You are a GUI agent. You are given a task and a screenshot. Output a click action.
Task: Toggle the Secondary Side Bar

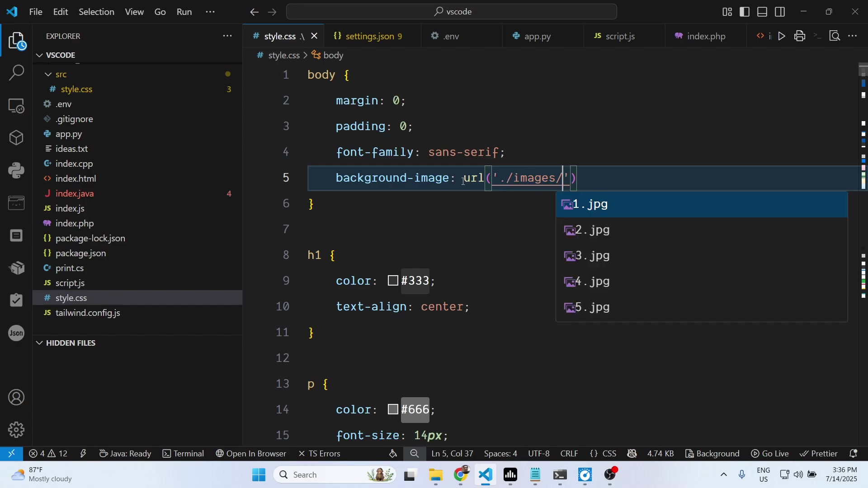click(781, 12)
